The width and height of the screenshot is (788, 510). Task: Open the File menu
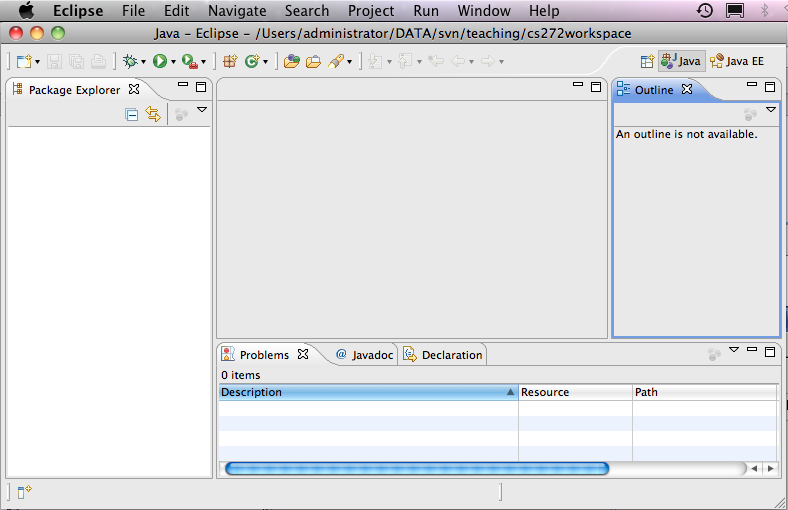tap(133, 11)
